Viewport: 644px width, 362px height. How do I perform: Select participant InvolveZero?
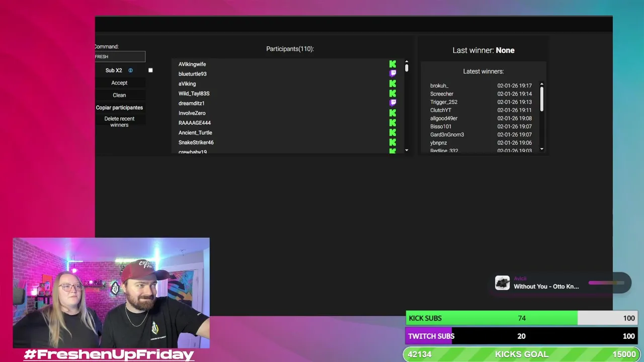(192, 113)
